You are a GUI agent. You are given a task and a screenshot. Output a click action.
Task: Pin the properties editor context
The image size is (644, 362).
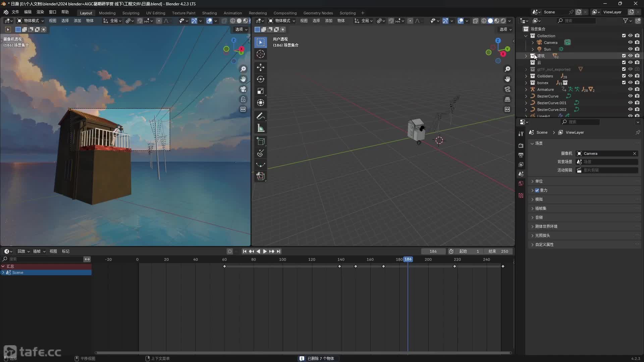point(638,132)
